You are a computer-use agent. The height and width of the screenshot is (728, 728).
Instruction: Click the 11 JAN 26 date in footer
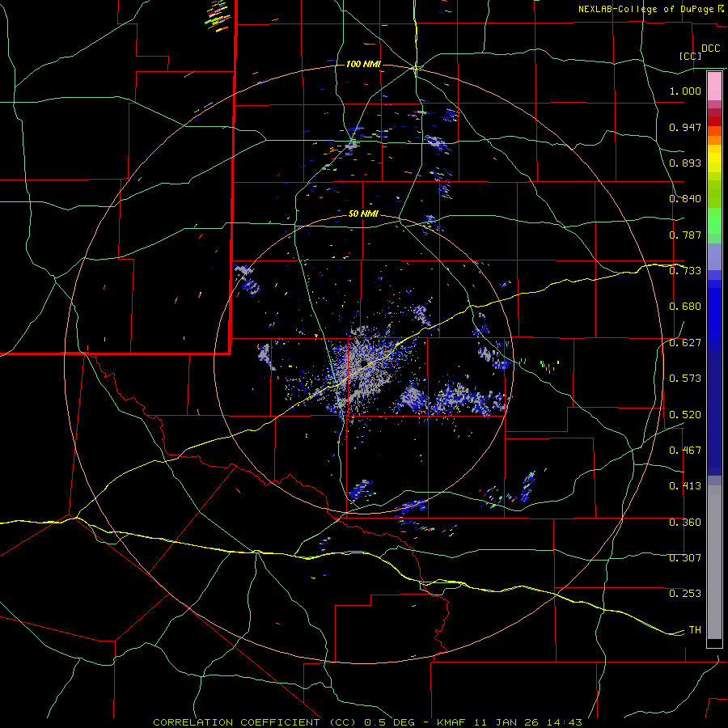pos(506,722)
